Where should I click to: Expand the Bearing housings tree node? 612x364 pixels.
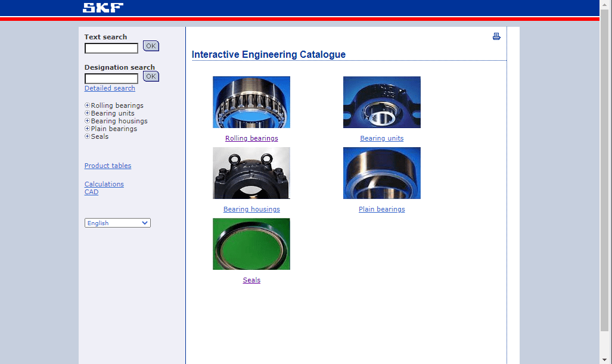(88, 121)
